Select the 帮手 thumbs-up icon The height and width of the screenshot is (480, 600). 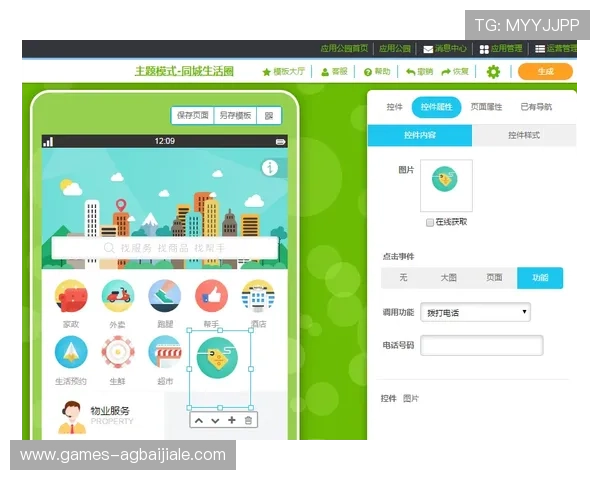[x=212, y=296]
